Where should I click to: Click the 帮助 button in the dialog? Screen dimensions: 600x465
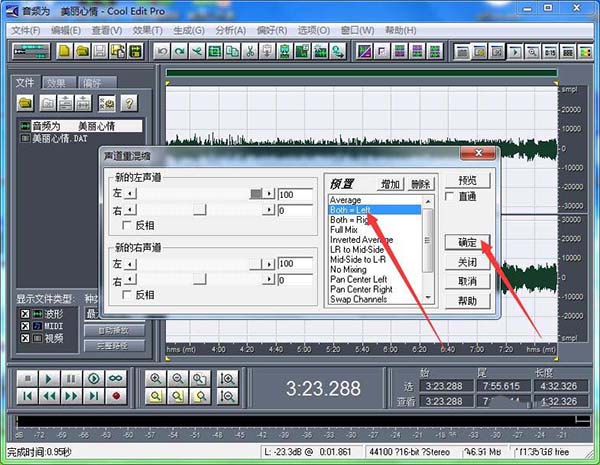pos(467,301)
